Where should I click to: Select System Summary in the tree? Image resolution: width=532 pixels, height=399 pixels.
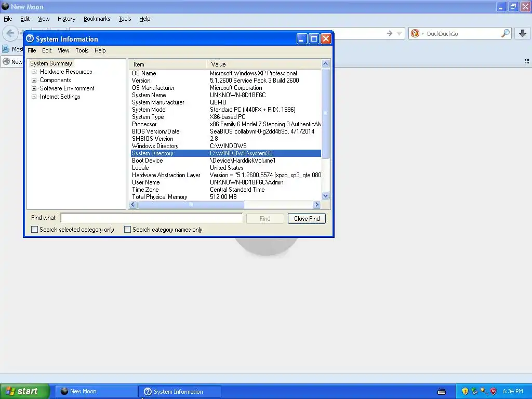coord(51,63)
